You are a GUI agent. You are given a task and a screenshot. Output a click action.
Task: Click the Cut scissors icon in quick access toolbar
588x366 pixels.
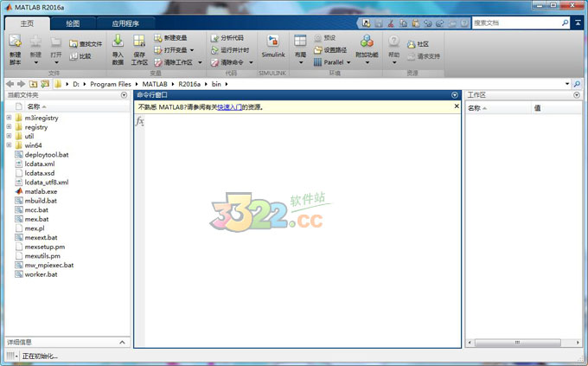click(391, 23)
